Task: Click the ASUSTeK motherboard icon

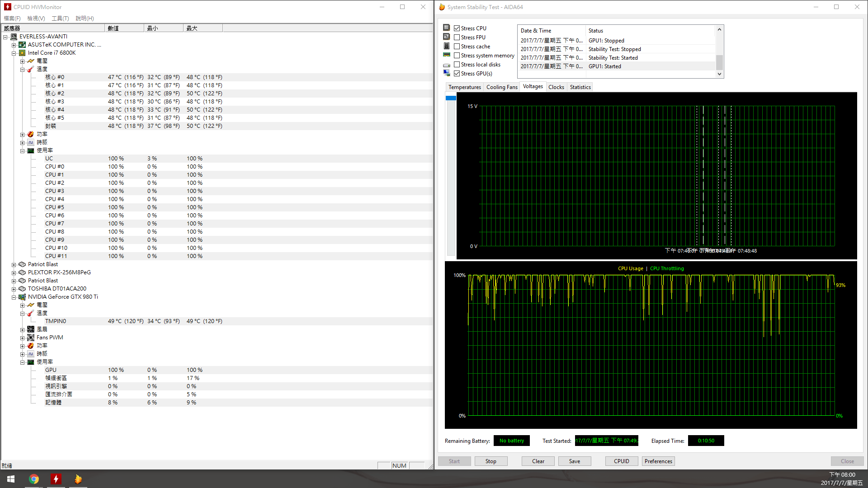Action: [22, 45]
